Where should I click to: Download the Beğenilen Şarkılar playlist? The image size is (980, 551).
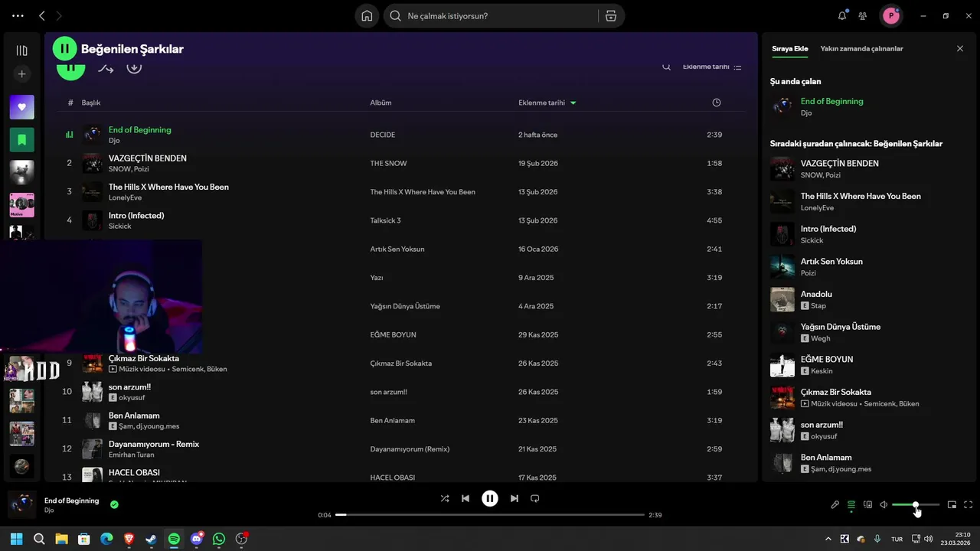point(134,67)
